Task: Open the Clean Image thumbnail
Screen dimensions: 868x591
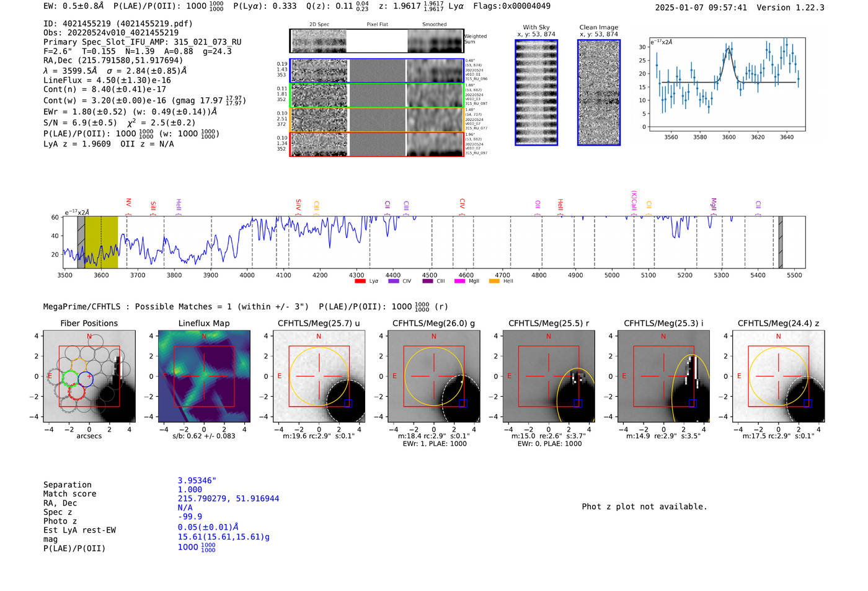Action: [599, 92]
